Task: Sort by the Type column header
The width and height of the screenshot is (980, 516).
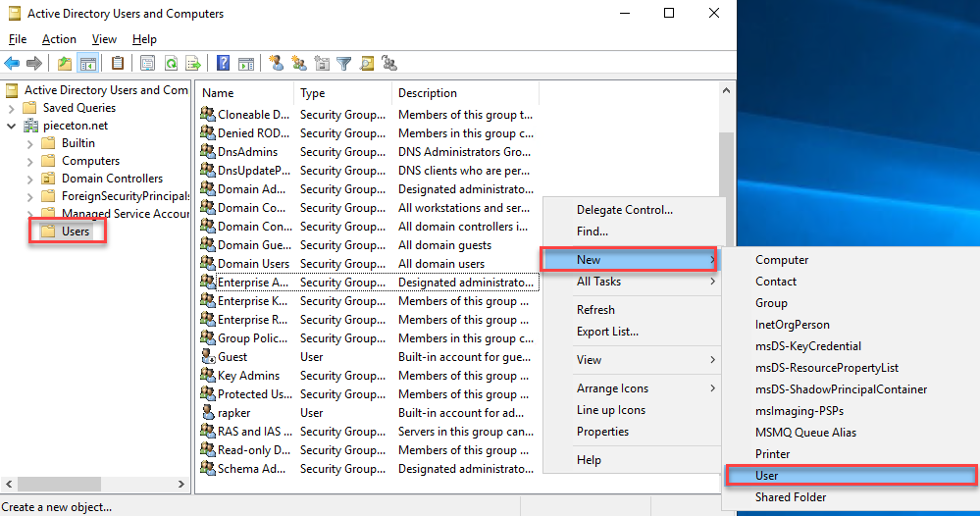Action: click(342, 93)
